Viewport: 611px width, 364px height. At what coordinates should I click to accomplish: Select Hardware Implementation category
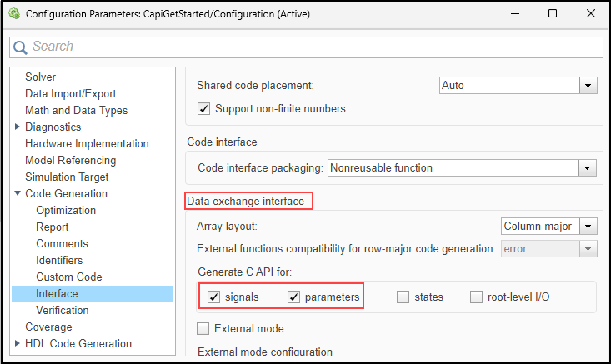[x=87, y=144]
